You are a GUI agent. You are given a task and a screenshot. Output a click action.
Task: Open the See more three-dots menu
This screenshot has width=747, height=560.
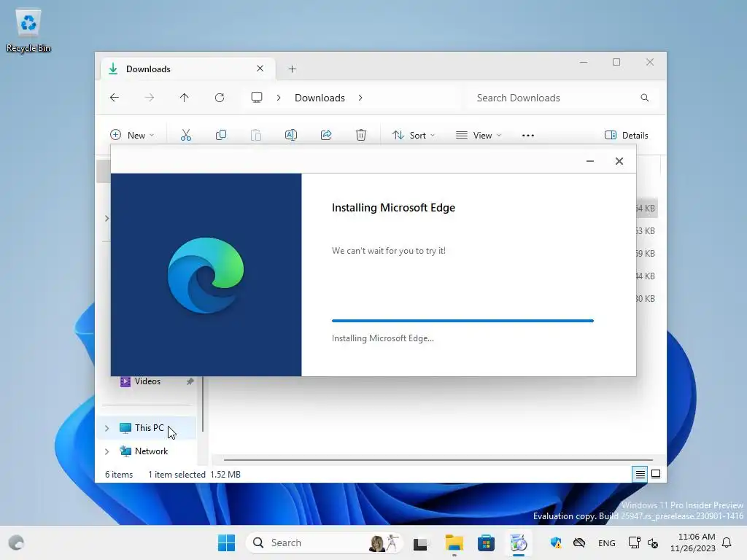[x=528, y=135]
